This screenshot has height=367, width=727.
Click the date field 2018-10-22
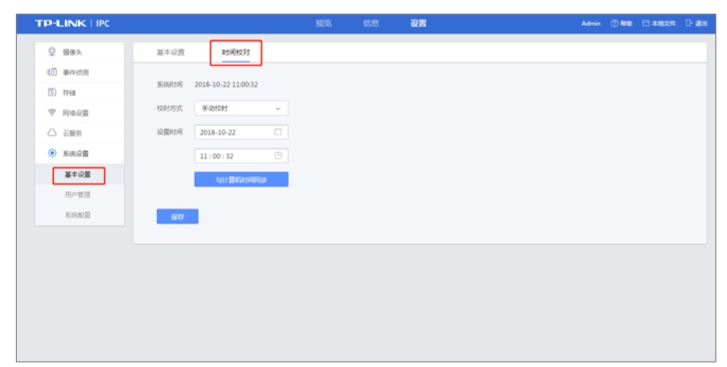tap(241, 132)
